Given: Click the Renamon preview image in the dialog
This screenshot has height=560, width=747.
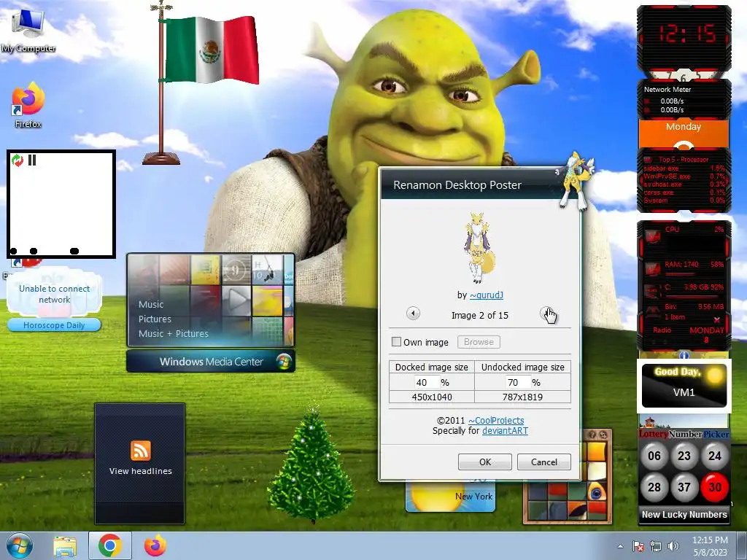Looking at the screenshot, I should tap(479, 248).
